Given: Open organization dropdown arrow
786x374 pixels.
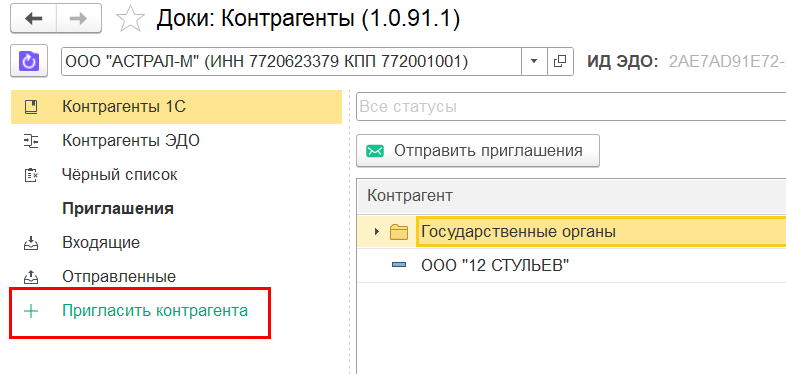Looking at the screenshot, I should coord(534,62).
